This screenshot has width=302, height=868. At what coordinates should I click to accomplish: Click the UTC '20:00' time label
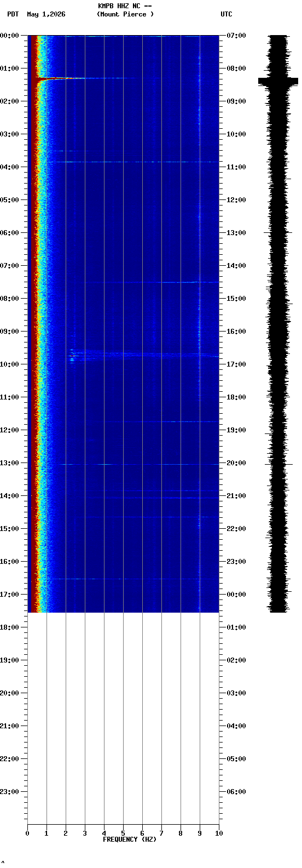(x=236, y=463)
